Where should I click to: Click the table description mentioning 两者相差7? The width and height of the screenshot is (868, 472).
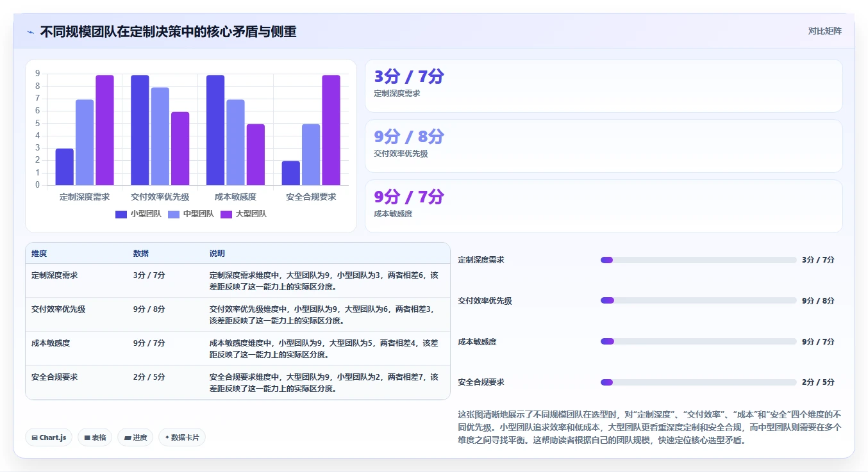[x=324, y=382]
